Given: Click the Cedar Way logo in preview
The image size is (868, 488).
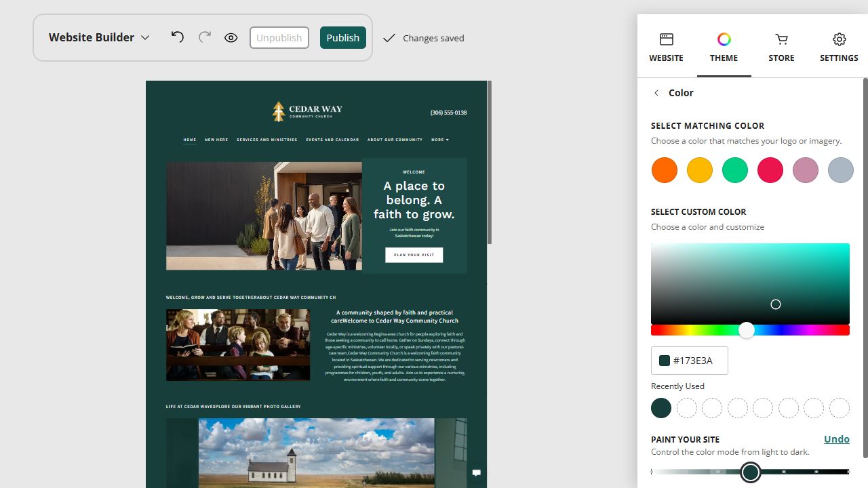Looking at the screenshot, I should [307, 111].
